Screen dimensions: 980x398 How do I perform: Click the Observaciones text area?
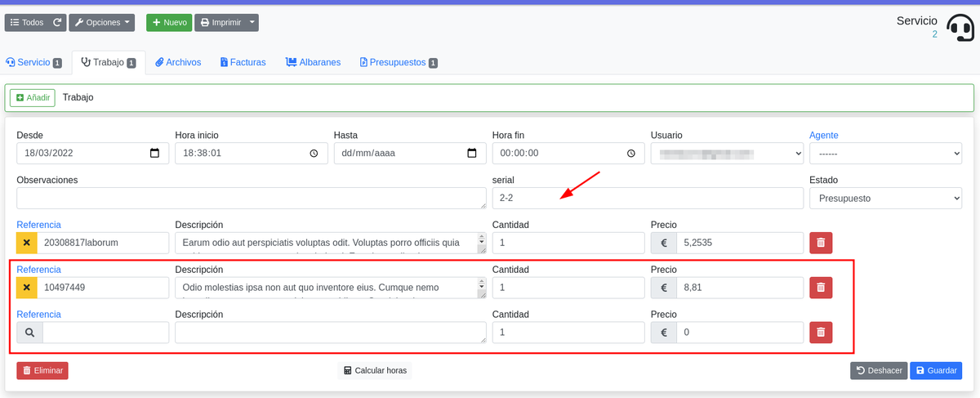coord(252,198)
